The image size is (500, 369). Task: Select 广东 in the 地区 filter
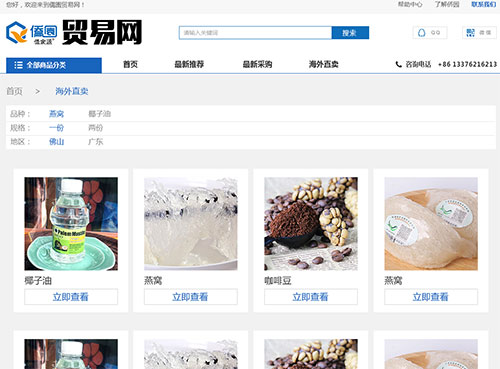96,142
